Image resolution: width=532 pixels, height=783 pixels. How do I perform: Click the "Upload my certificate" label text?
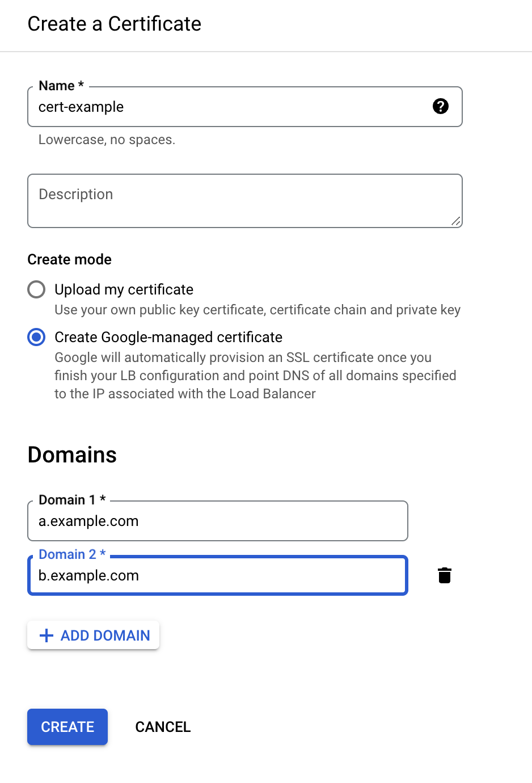[x=124, y=289]
